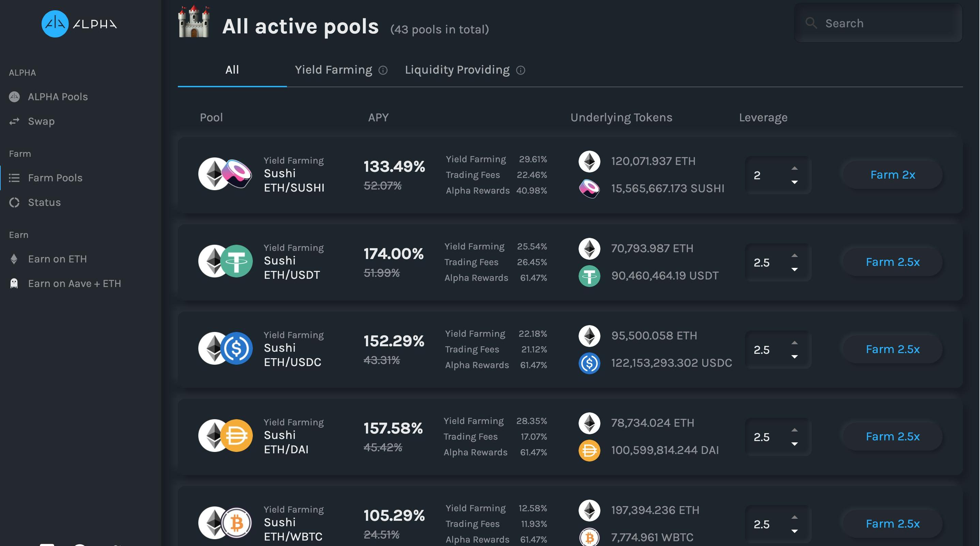Click the ETH/USDT pool pair icon
Viewport: 980px width, 546px height.
[225, 261]
